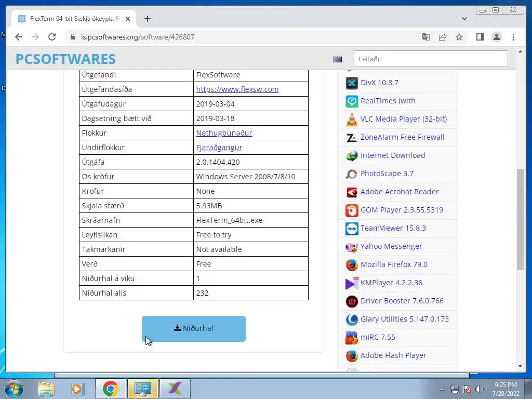Click the lock icon in address bar
This screenshot has height=399, width=532.
[x=72, y=37]
